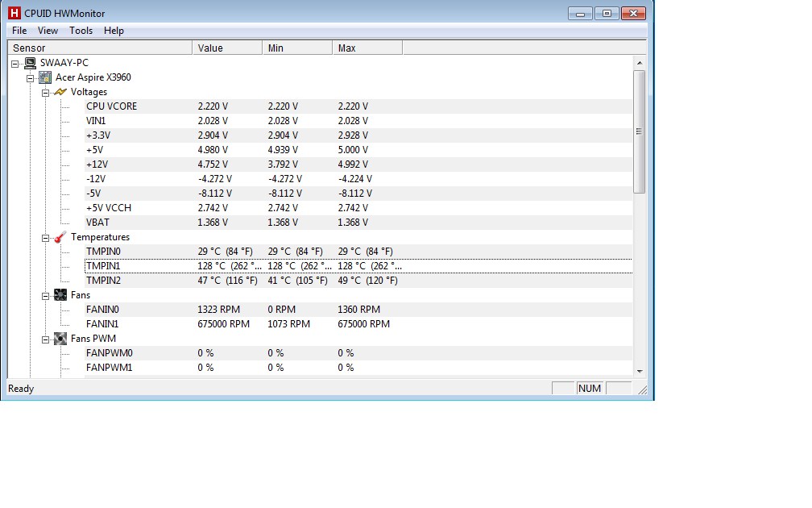
Task: Click the 1073 RPM minimum of FANIN1
Action: pyautogui.click(x=289, y=324)
